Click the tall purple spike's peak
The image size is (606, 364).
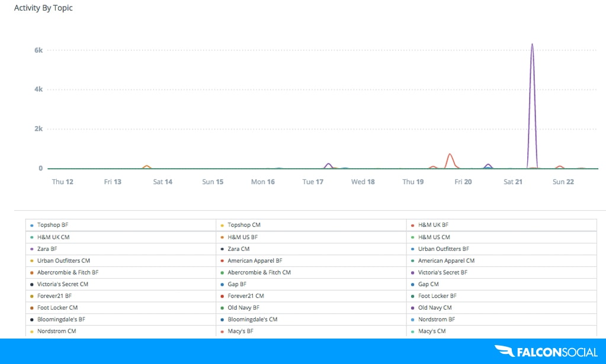click(x=532, y=44)
